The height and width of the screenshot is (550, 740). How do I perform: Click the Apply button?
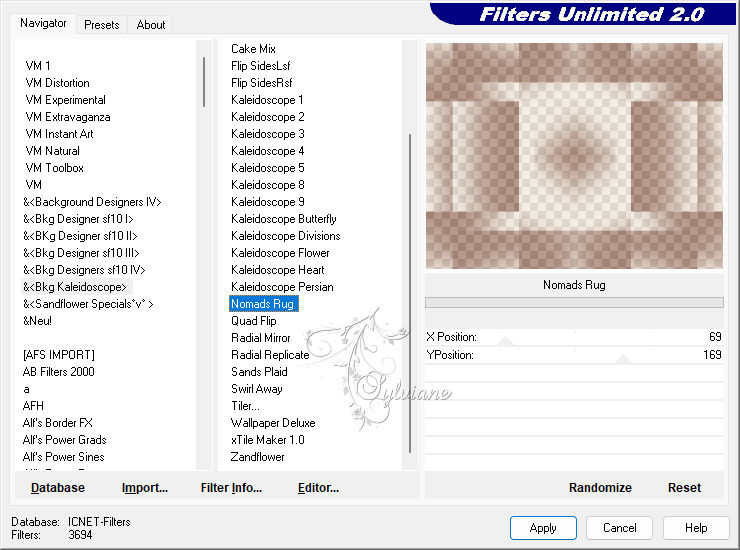(543, 528)
